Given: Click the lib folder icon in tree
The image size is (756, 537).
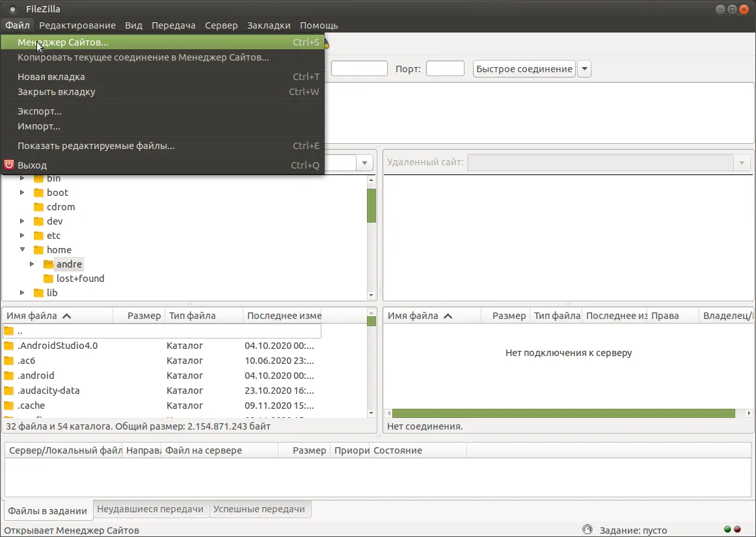Looking at the screenshot, I should coord(38,293).
